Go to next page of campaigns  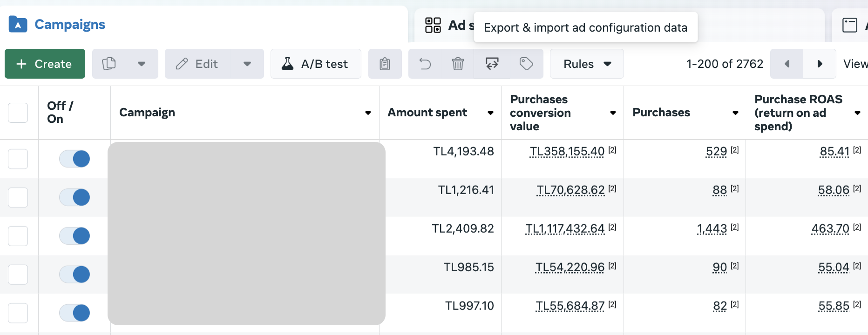820,64
